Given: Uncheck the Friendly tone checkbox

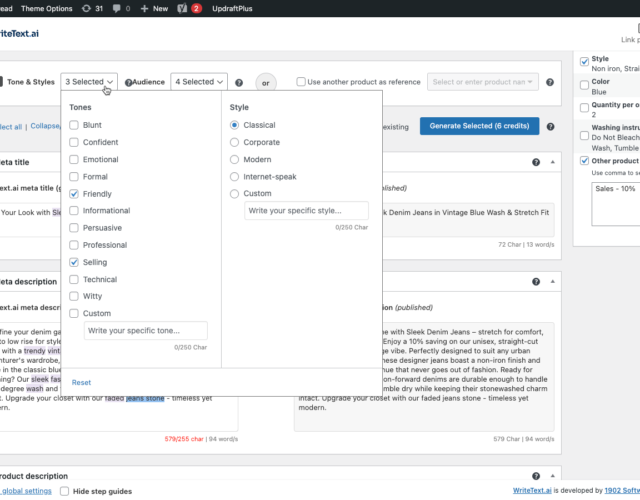Looking at the screenshot, I should point(75,194).
